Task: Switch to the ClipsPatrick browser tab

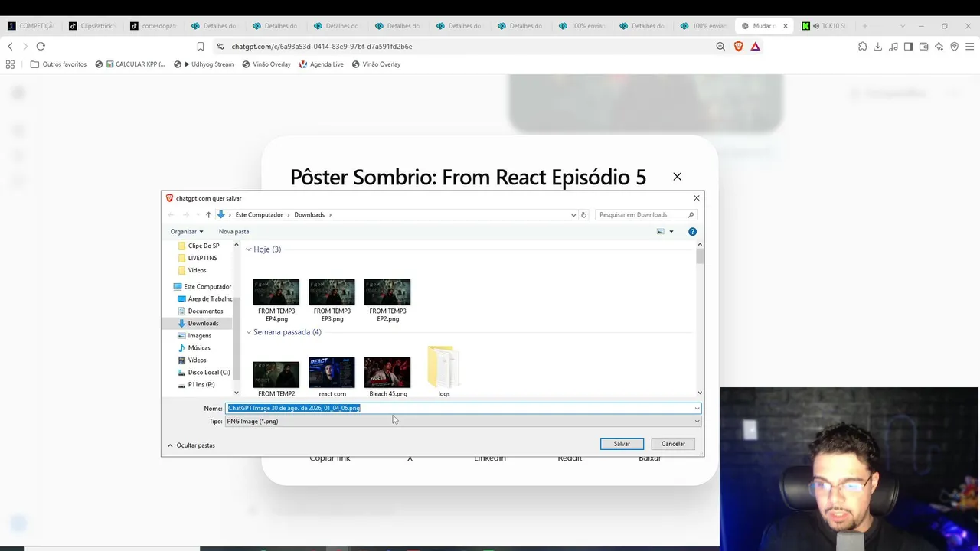Action: [92, 26]
